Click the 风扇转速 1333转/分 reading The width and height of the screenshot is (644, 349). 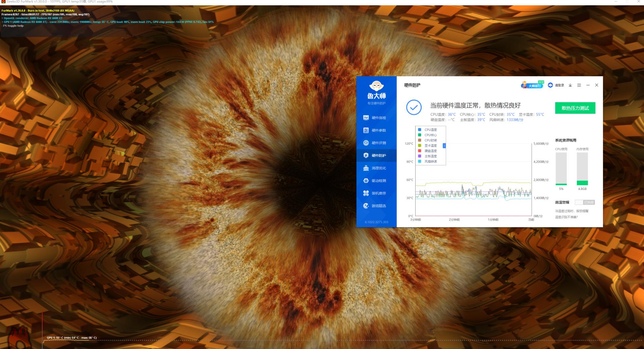[x=506, y=120]
